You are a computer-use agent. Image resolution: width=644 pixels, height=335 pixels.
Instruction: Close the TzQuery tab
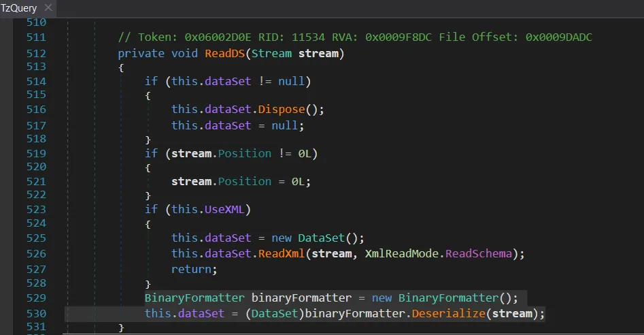point(48,8)
